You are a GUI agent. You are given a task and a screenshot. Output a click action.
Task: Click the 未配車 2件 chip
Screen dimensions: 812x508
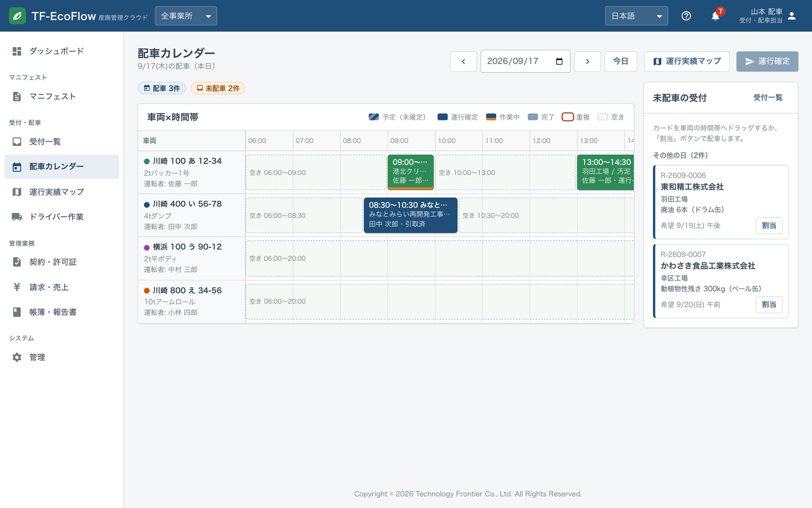click(218, 88)
